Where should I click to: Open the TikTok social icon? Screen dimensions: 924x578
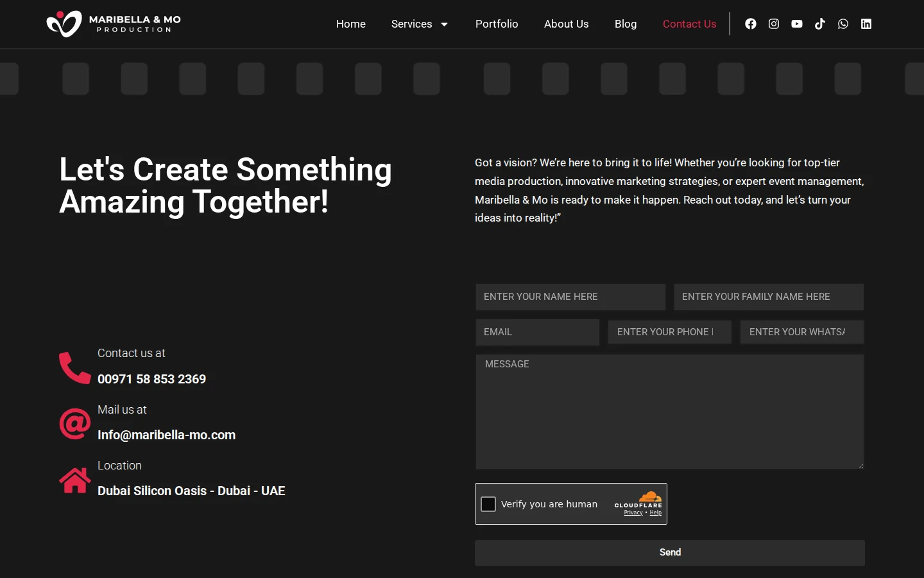coord(820,24)
